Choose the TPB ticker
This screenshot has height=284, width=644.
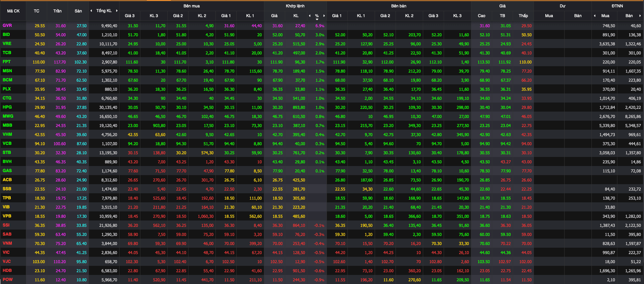(x=7, y=198)
